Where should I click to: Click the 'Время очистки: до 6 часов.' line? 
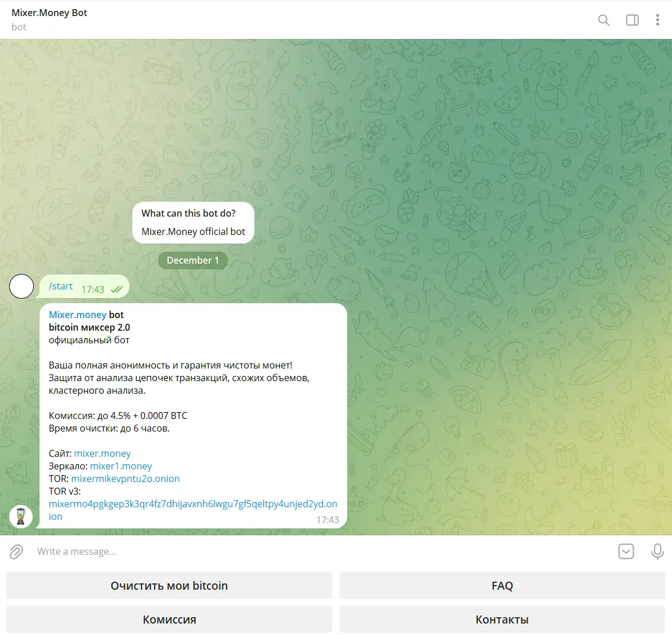109,428
